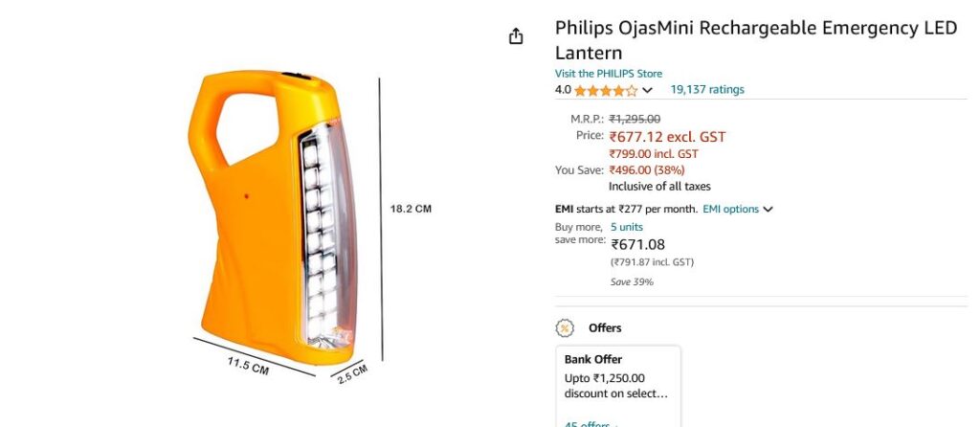Viewport: 980px width, 427px height.
Task: Open the 19,137 ratings link
Action: (x=706, y=90)
